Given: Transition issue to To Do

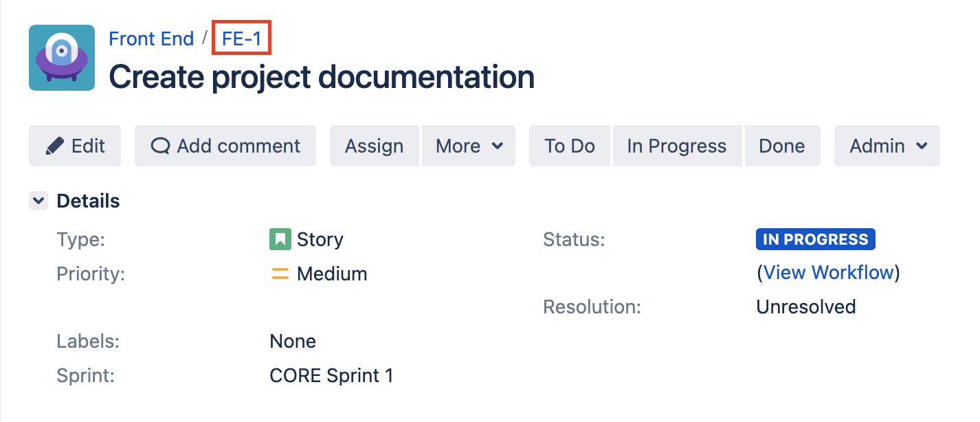Looking at the screenshot, I should coord(570,146).
